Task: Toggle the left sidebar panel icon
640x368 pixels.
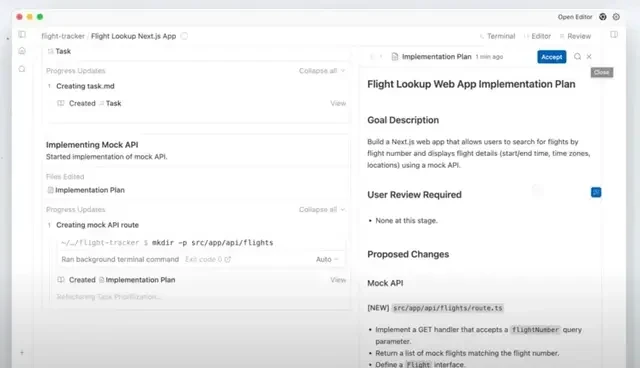Action: (x=22, y=35)
